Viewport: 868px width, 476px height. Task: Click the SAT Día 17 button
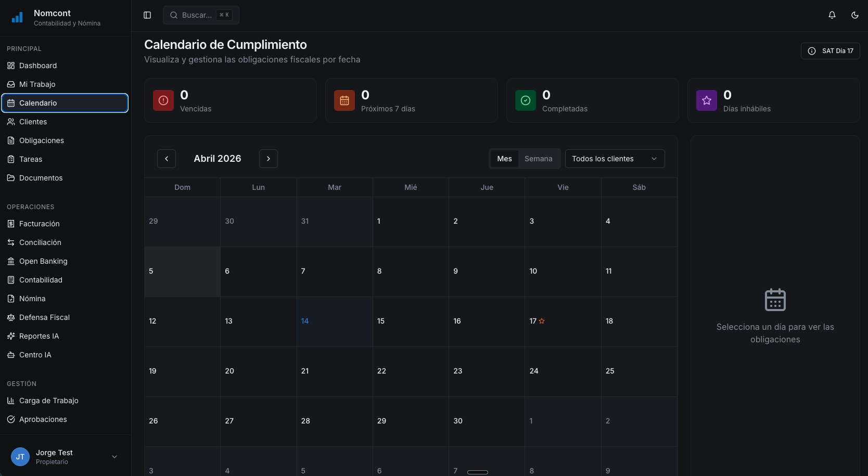(x=830, y=51)
